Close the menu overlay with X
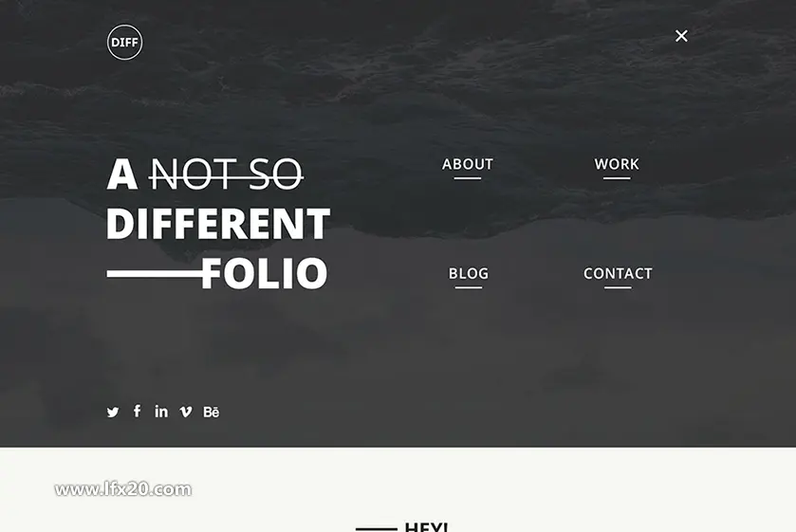 (681, 35)
